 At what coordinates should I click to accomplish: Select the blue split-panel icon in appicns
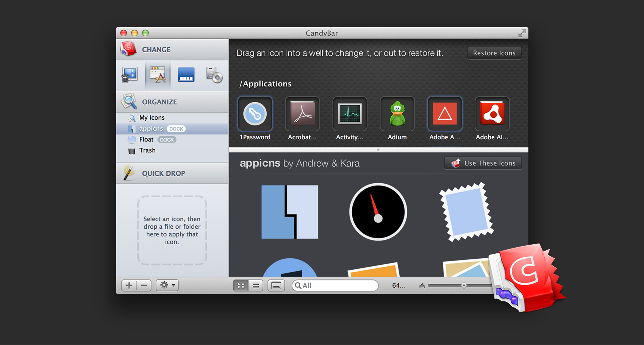[290, 212]
